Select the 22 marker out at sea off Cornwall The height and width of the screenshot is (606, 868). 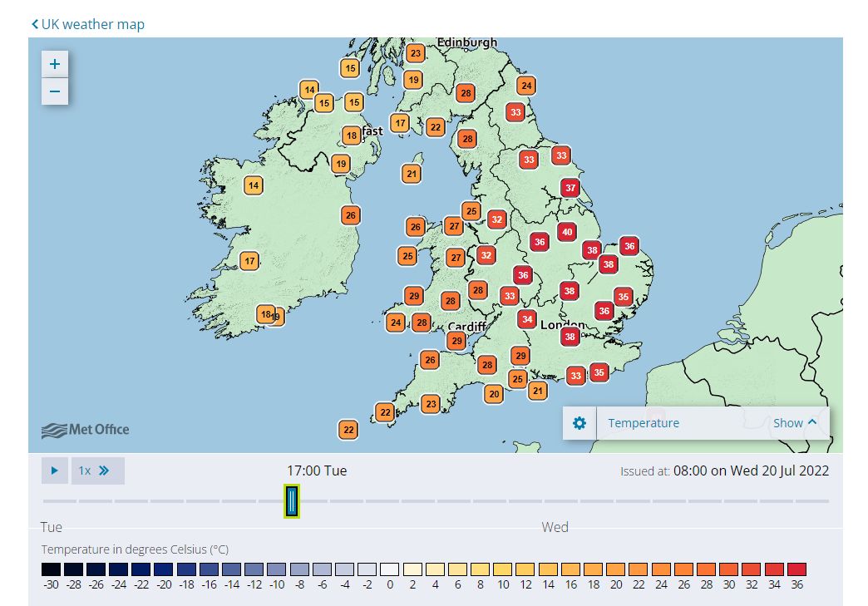(x=348, y=430)
